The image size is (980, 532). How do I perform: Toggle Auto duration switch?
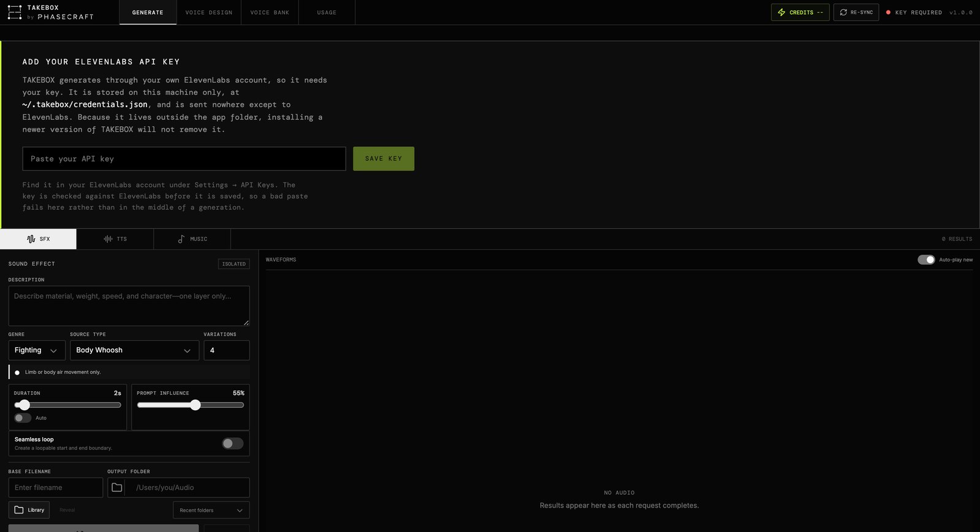coord(23,418)
